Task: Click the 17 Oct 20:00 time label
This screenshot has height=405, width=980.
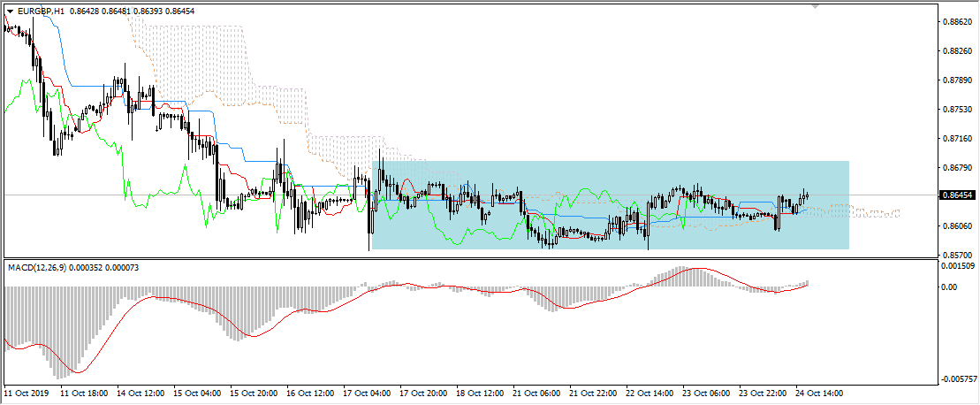Action: point(423,394)
